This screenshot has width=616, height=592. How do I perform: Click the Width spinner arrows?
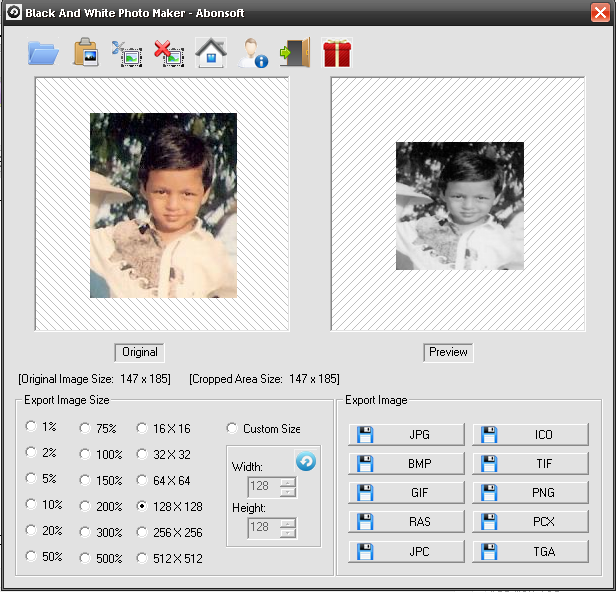pyautogui.click(x=288, y=486)
